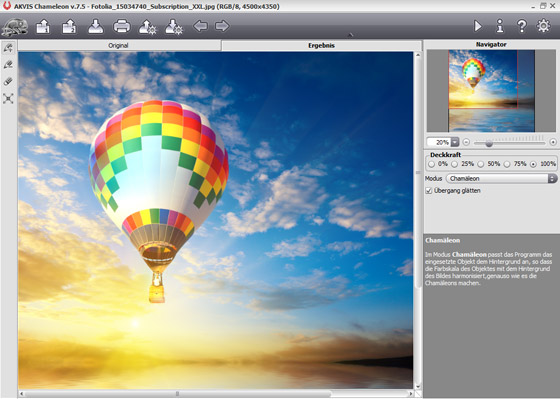Click the AKVIS chameleon logo icon

[x=14, y=27]
